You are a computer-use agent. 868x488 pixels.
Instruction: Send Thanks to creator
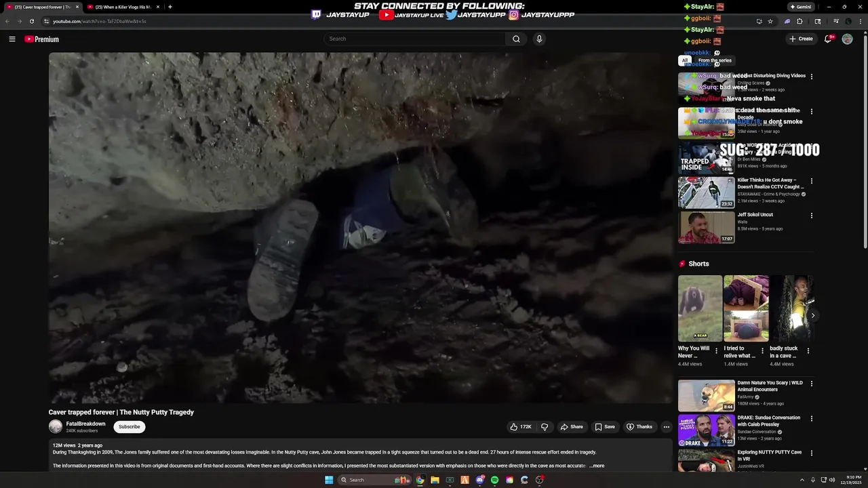[x=639, y=427]
